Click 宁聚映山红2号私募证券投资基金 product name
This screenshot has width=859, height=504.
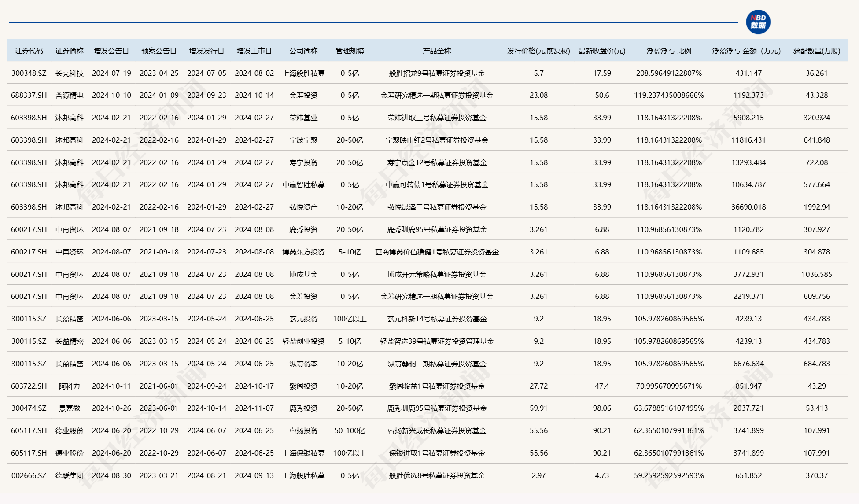[x=437, y=140]
